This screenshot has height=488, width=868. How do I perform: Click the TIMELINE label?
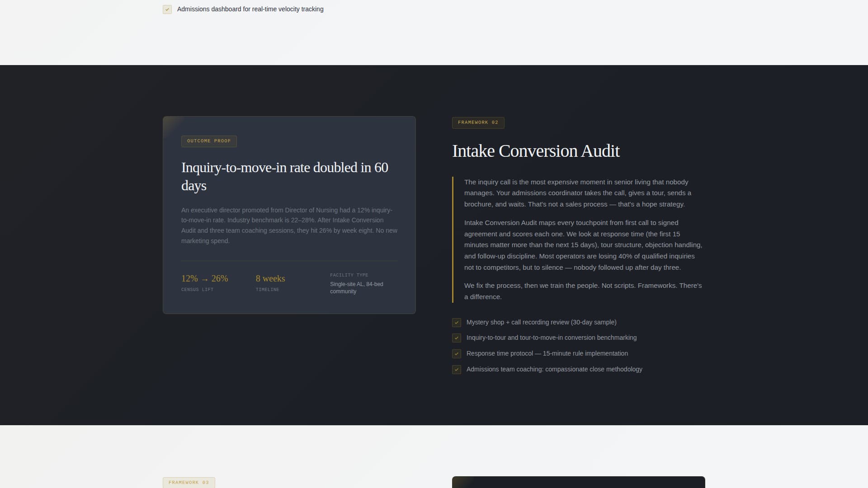[267, 290]
